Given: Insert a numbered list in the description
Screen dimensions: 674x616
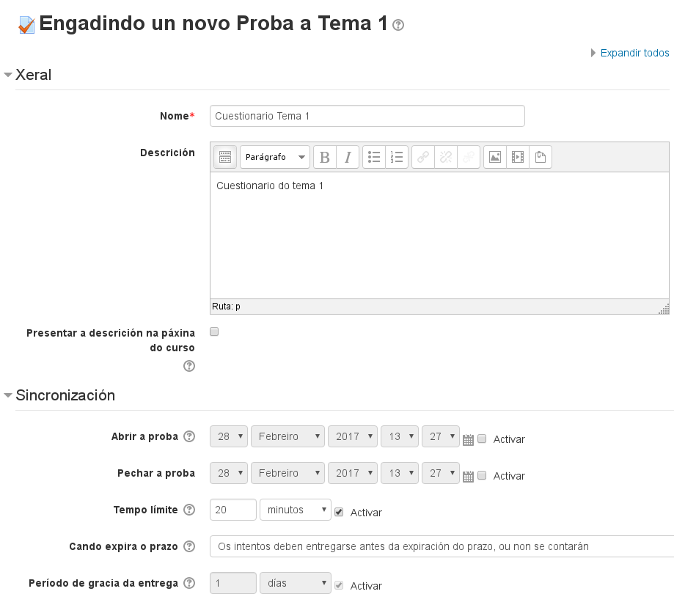Looking at the screenshot, I should (x=397, y=156).
